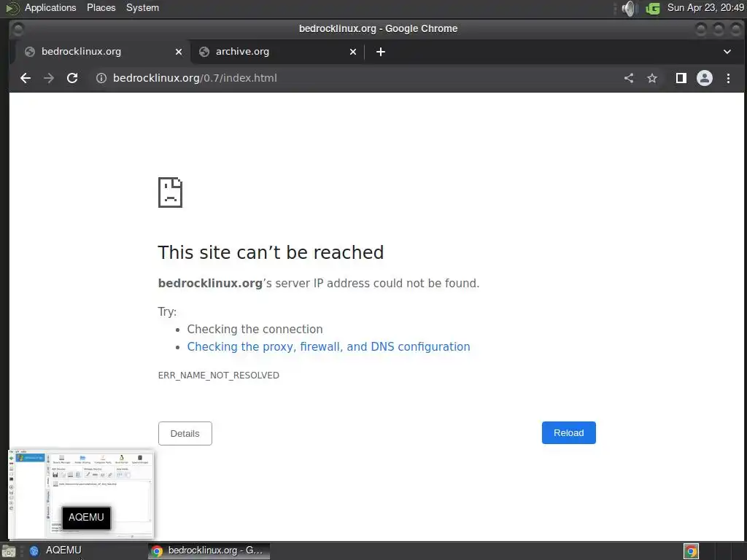Click the 'This site can't be reached' heading

(x=271, y=252)
